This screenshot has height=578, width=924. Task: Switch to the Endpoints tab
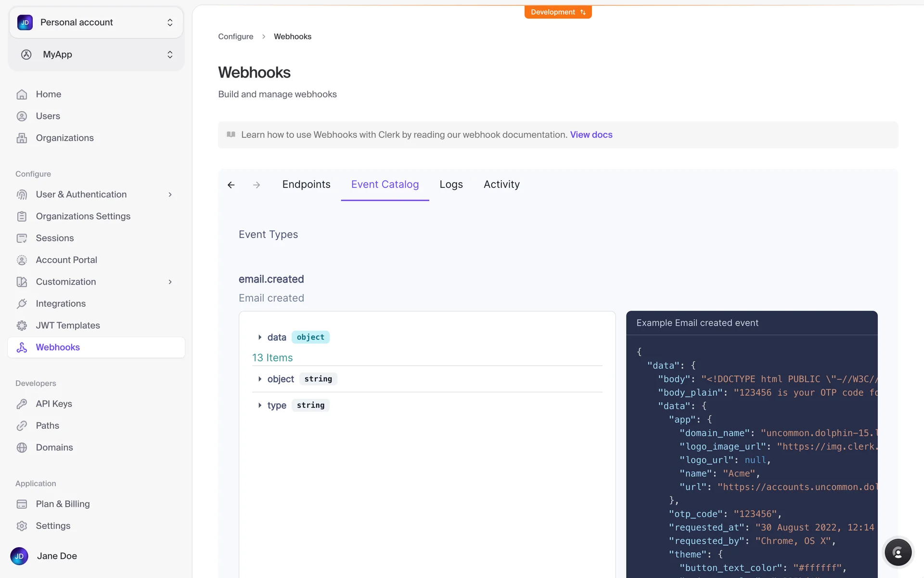click(306, 184)
